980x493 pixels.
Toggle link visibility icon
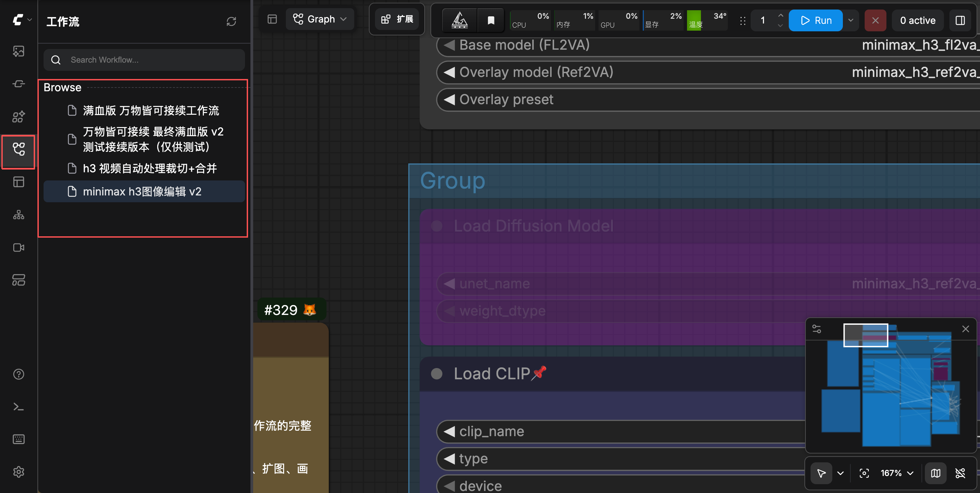960,473
